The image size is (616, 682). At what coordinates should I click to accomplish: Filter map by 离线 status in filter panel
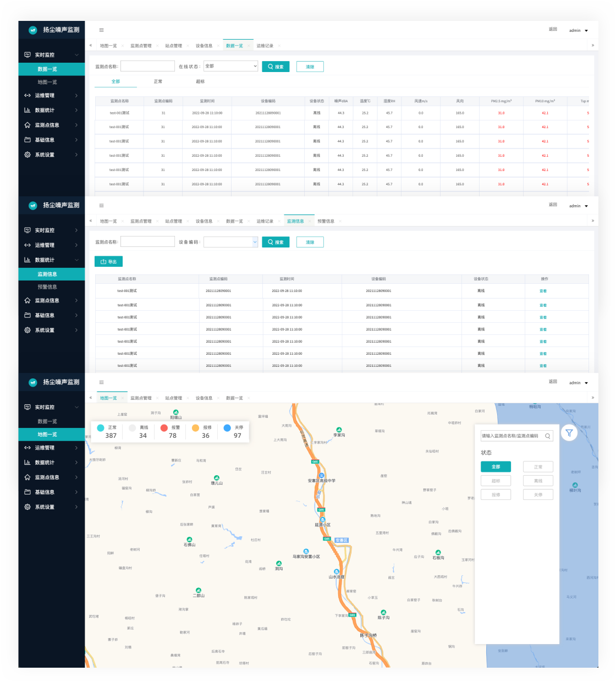[538, 481]
